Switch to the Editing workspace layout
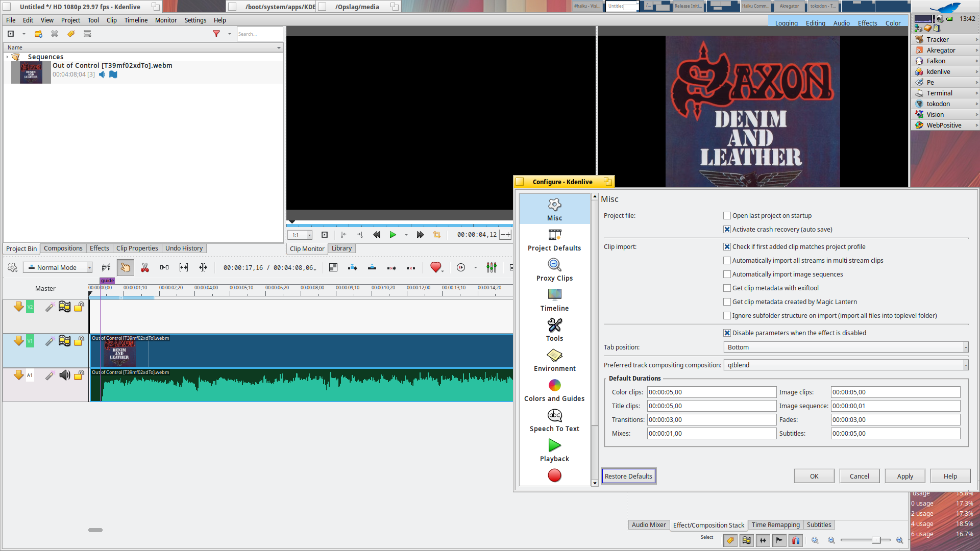The image size is (980, 551). point(815,23)
